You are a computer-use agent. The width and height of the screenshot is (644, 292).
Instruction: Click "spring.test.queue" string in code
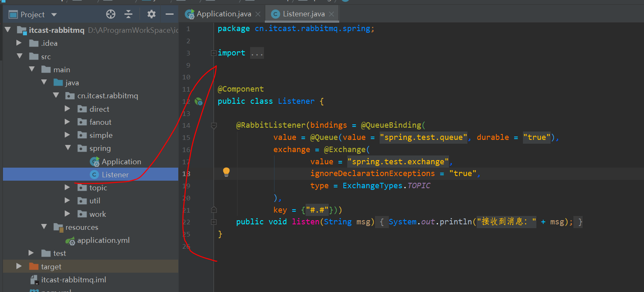424,137
